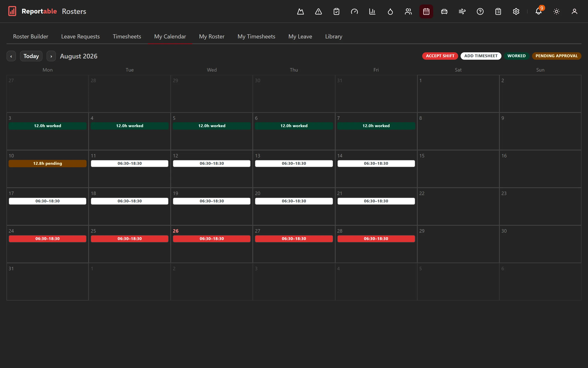Accept the red shift on August 28
This screenshot has height=368, width=588.
pos(376,239)
